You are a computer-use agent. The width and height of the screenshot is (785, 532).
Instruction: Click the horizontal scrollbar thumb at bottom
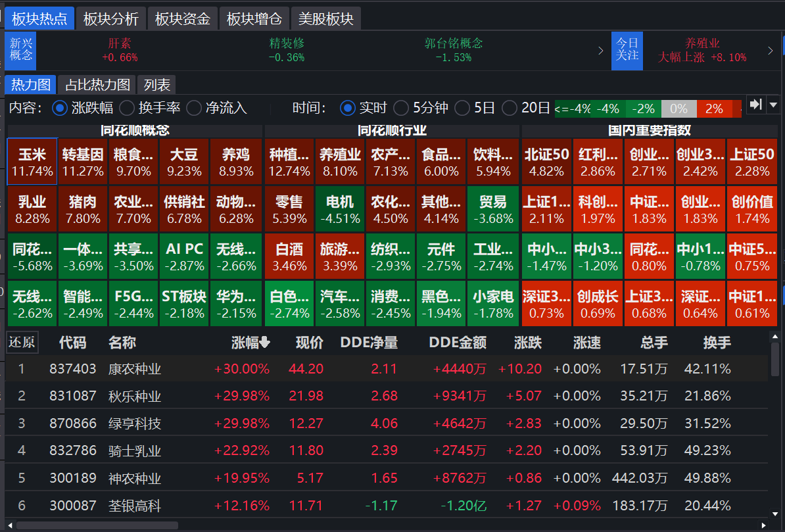coord(97,525)
